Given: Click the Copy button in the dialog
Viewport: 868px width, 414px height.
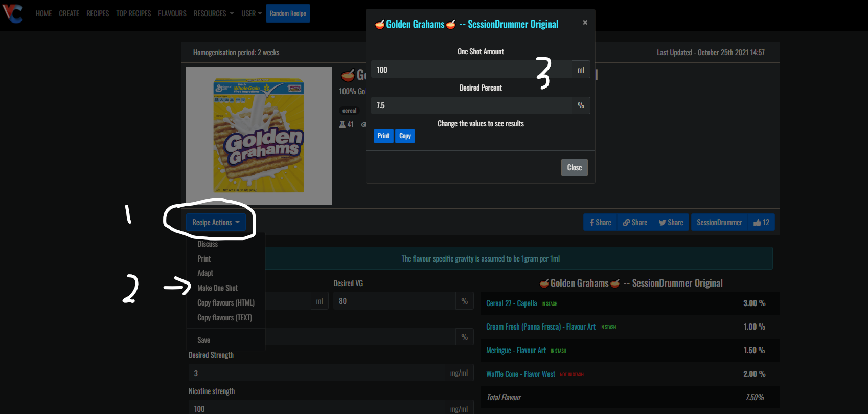Looking at the screenshot, I should point(405,136).
